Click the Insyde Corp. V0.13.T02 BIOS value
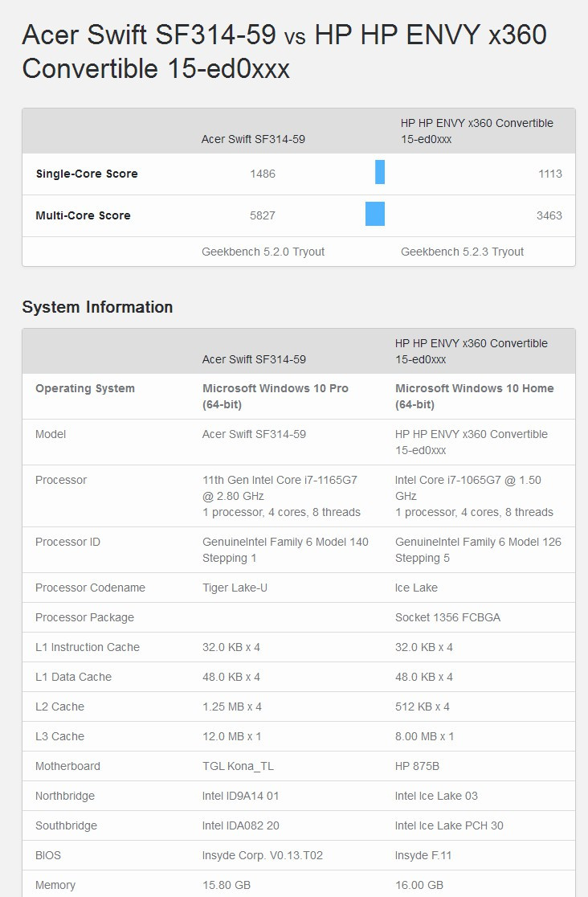Screen dimensions: 588x897 (263, 855)
